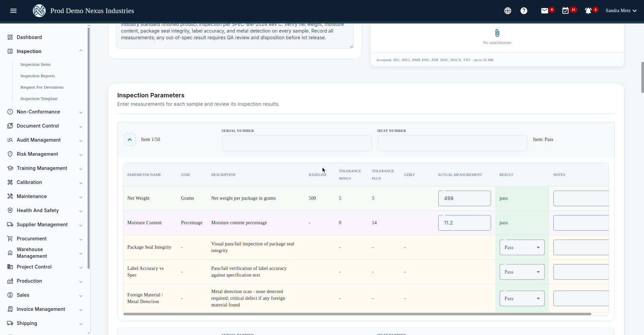The image size is (644, 335).
Task: Open the mail messages icon
Action: [545, 11]
